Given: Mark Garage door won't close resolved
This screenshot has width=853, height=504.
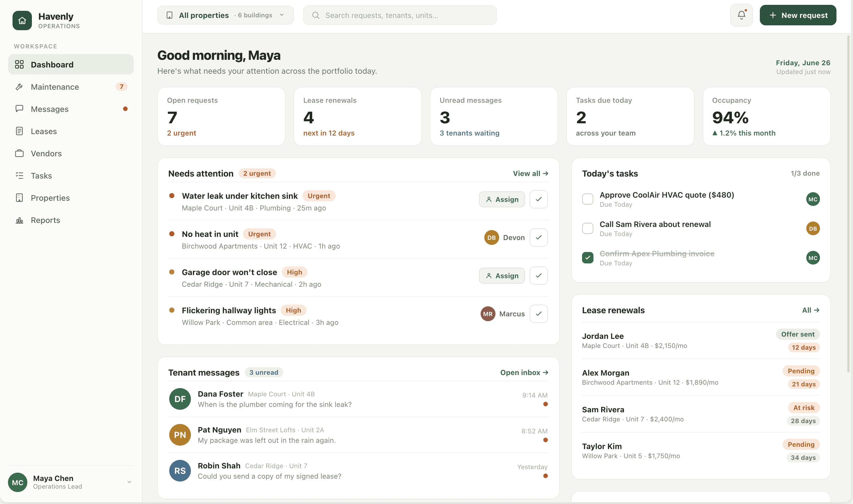Looking at the screenshot, I should [x=538, y=276].
